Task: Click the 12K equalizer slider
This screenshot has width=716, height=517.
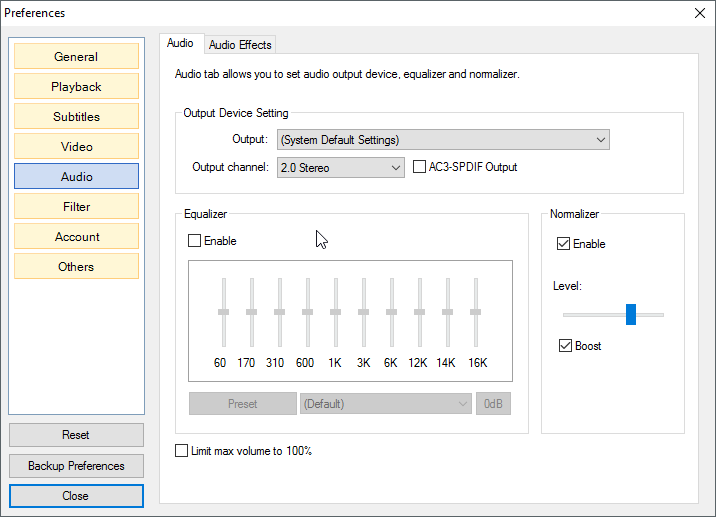Action: (x=420, y=312)
